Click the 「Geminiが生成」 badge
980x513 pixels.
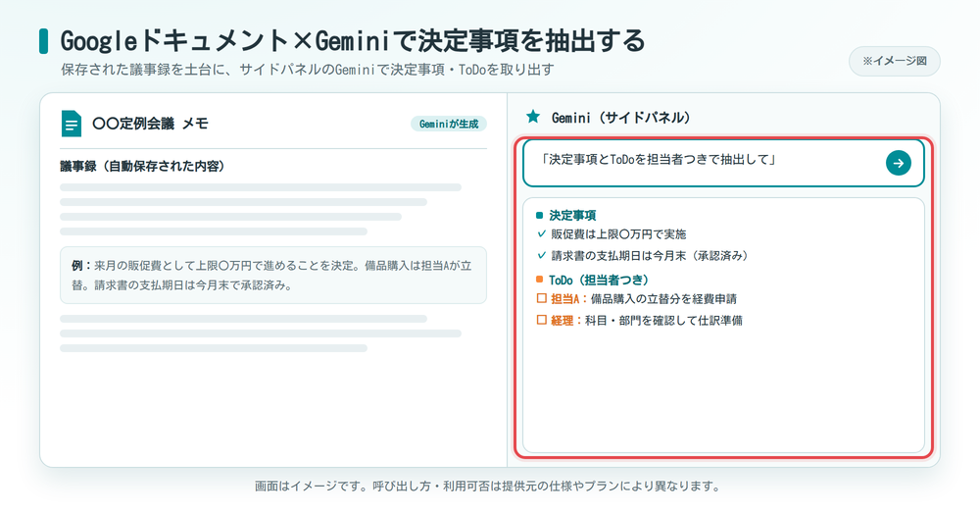click(x=449, y=124)
